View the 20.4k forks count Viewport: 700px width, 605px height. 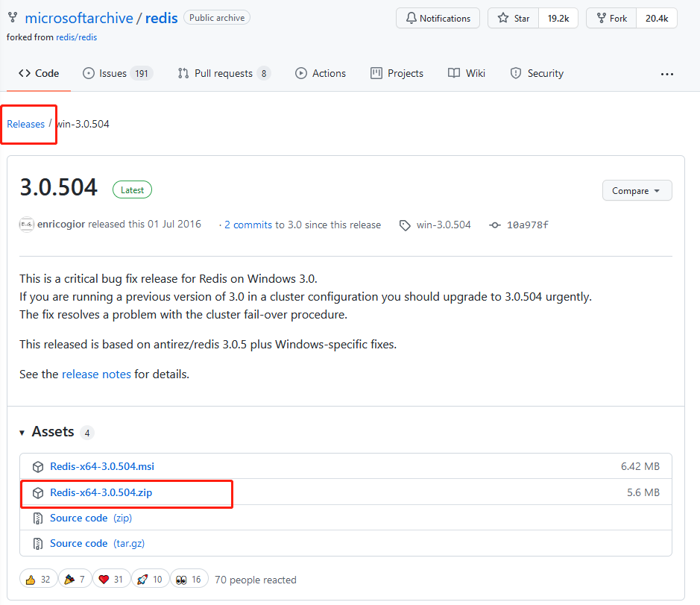click(x=657, y=19)
